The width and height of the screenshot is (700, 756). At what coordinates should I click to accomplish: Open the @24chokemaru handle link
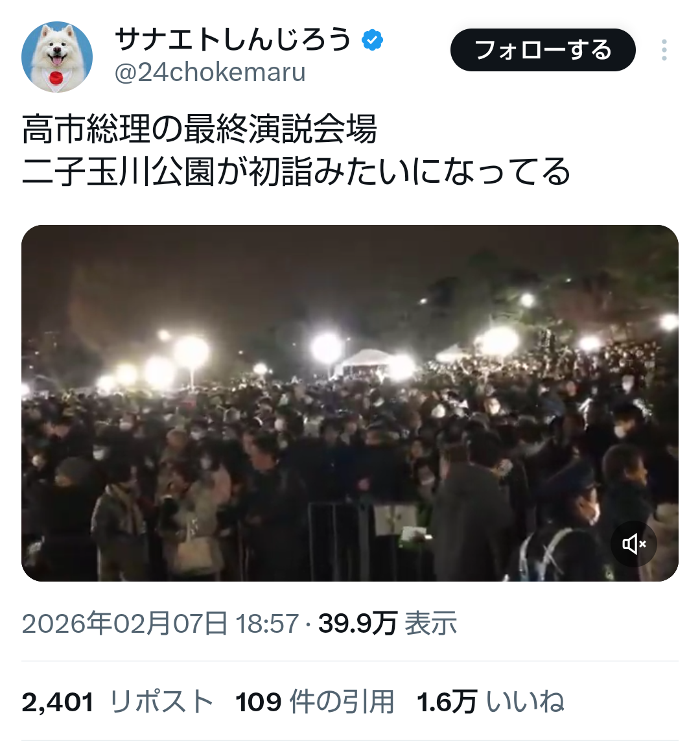coord(210,73)
